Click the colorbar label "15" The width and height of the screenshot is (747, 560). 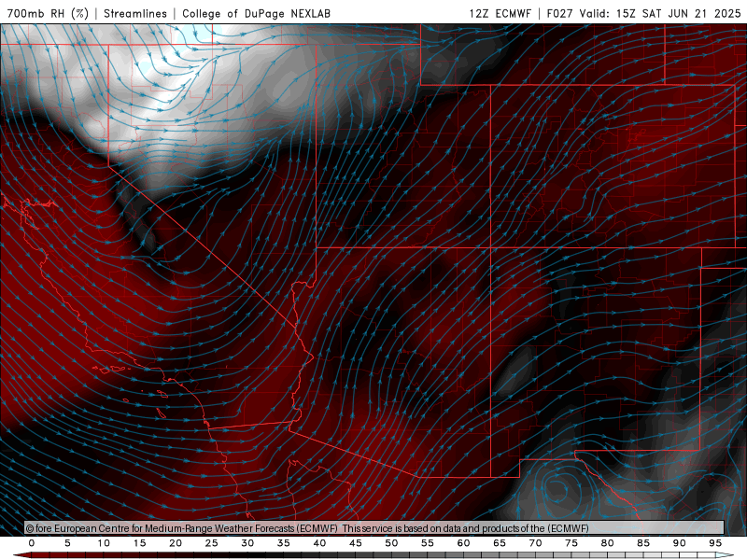pos(139,543)
